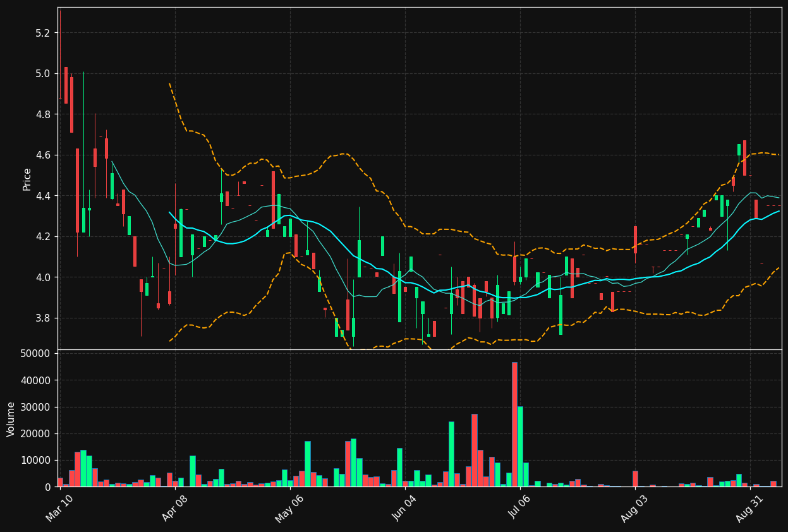Click the 30000 green volume bar at Jul 06

coord(520,447)
